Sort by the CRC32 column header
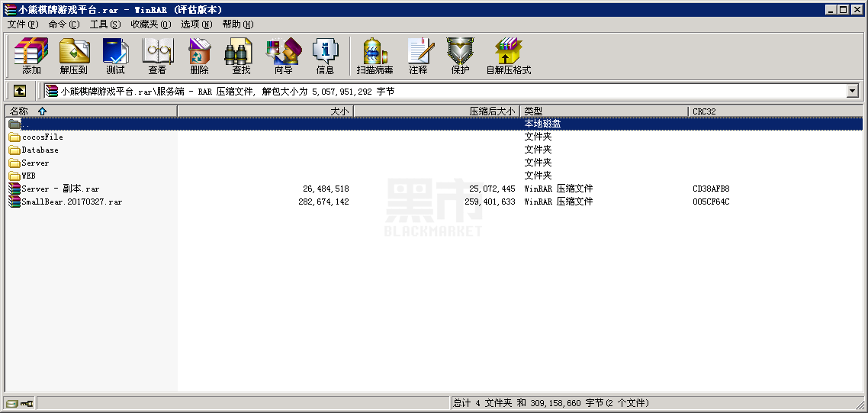 [775, 111]
